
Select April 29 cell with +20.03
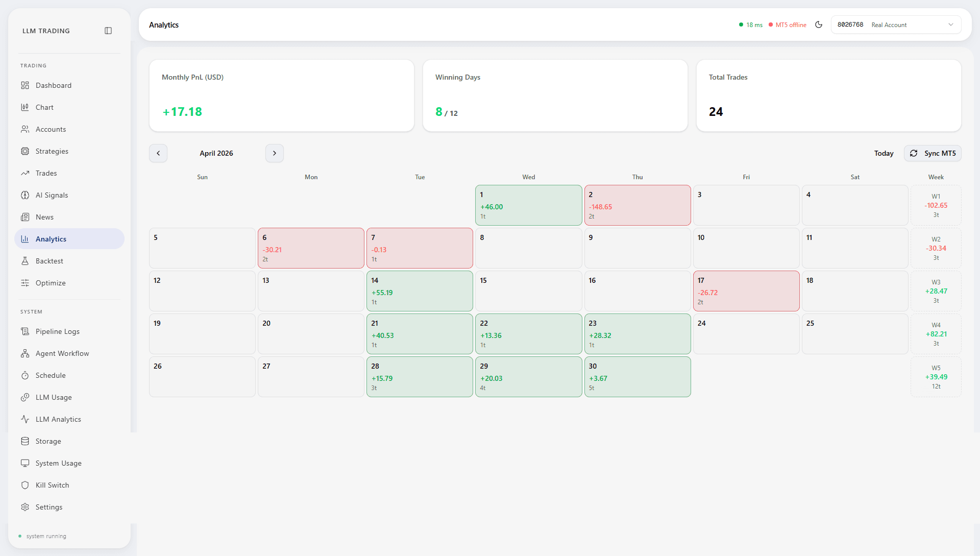pos(528,377)
